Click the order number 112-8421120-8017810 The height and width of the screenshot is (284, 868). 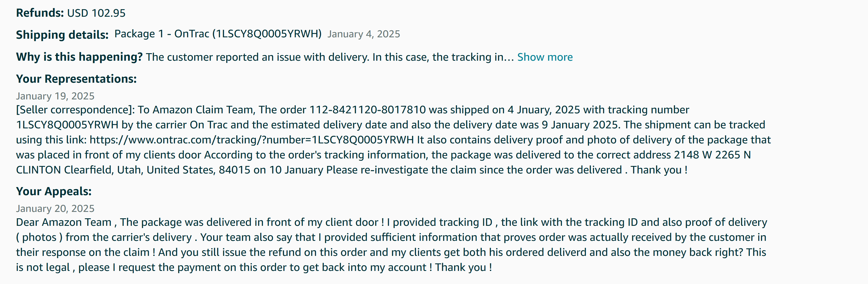point(367,110)
